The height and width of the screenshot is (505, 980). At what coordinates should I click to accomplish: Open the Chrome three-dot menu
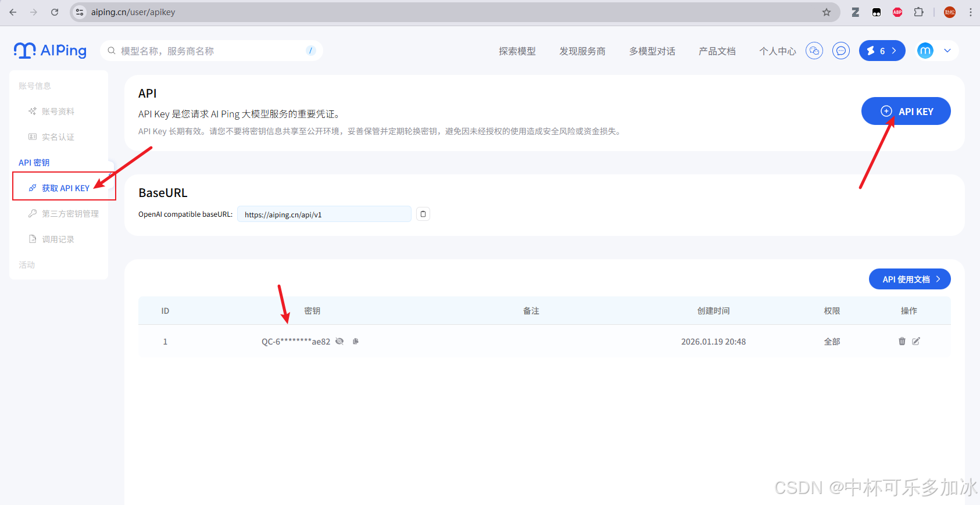[x=970, y=12]
